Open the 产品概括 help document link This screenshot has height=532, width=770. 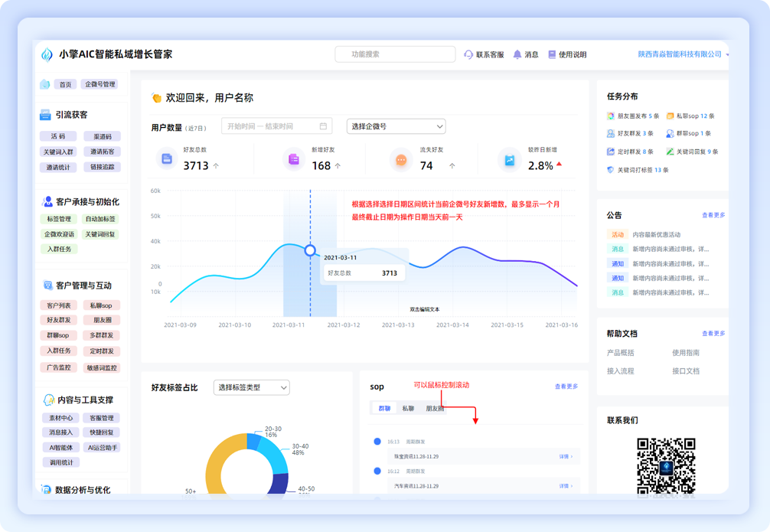point(620,353)
